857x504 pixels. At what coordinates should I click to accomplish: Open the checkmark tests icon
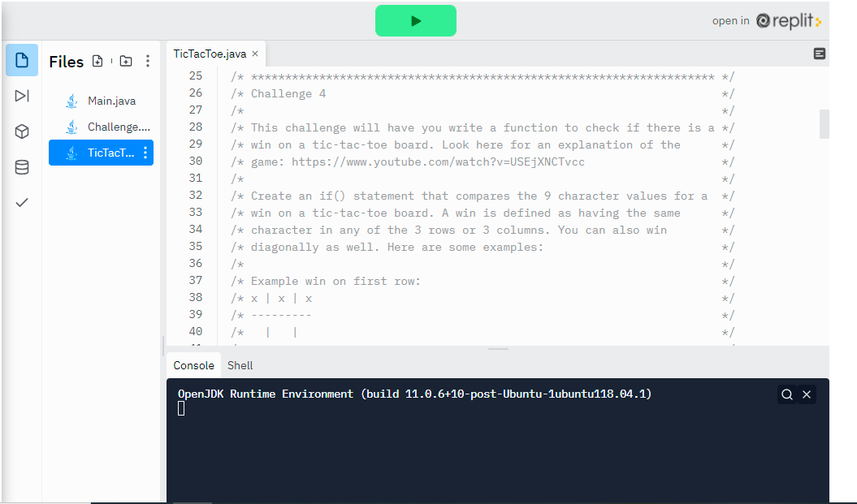point(22,203)
